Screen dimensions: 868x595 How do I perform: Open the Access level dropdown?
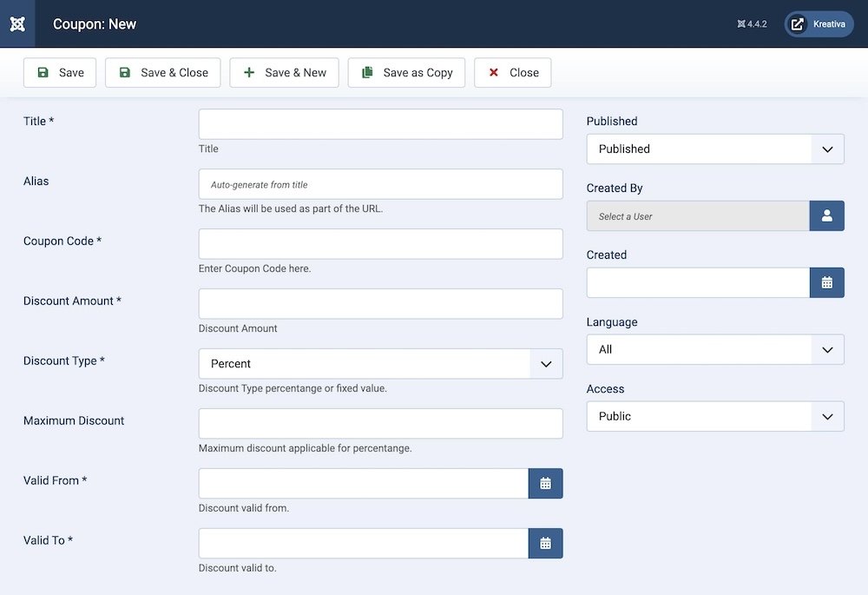[714, 417]
